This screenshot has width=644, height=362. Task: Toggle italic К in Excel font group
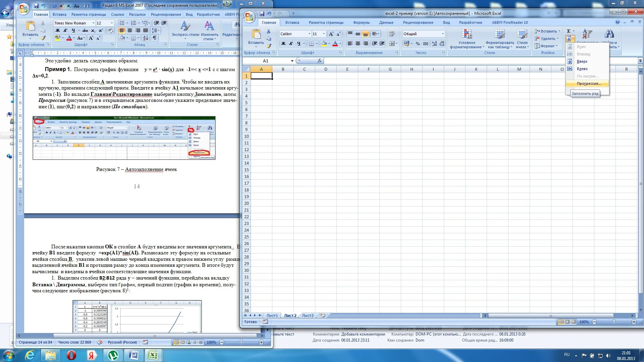[291, 44]
